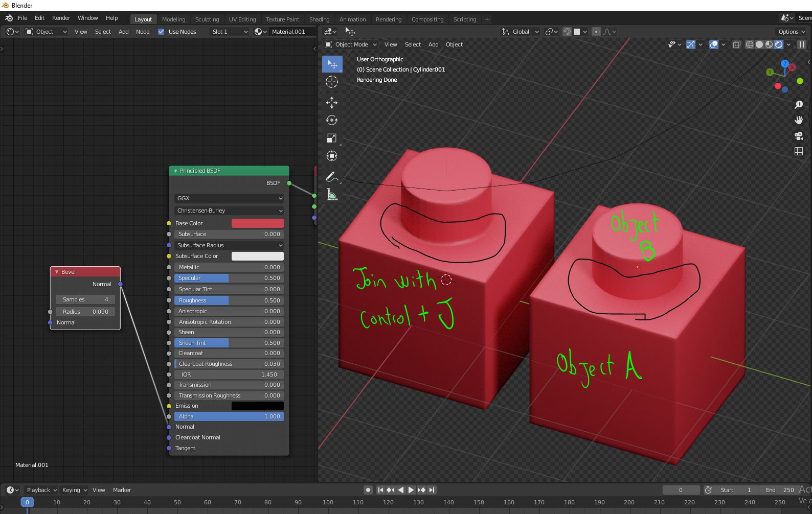Viewport: 812px width, 514px height.
Task: Pause the viewport preview render
Action: [x=802, y=44]
